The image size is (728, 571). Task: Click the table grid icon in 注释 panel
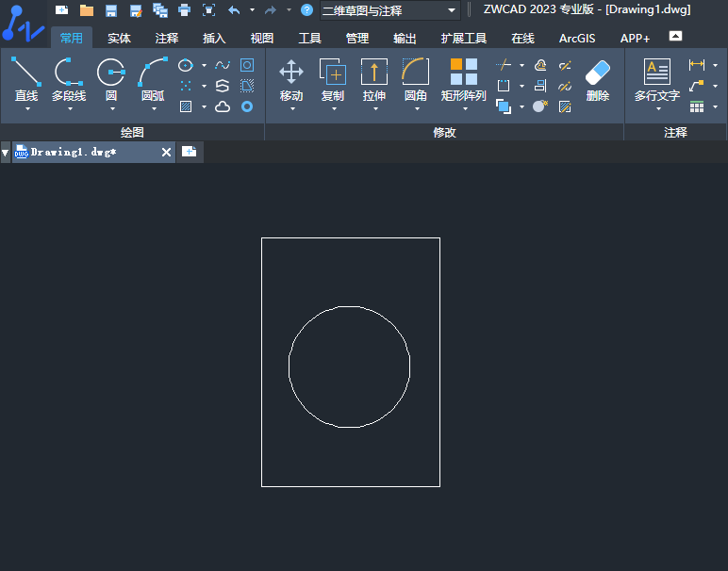click(x=697, y=107)
